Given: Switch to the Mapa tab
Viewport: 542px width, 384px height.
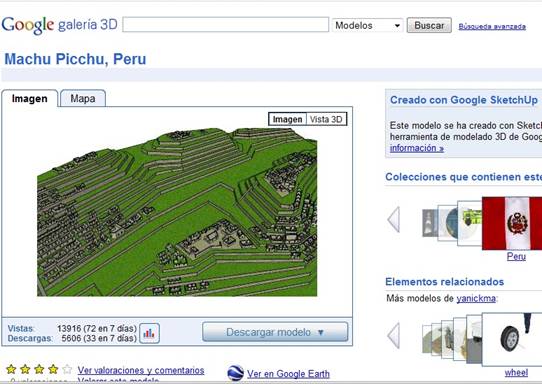Looking at the screenshot, I should point(83,99).
